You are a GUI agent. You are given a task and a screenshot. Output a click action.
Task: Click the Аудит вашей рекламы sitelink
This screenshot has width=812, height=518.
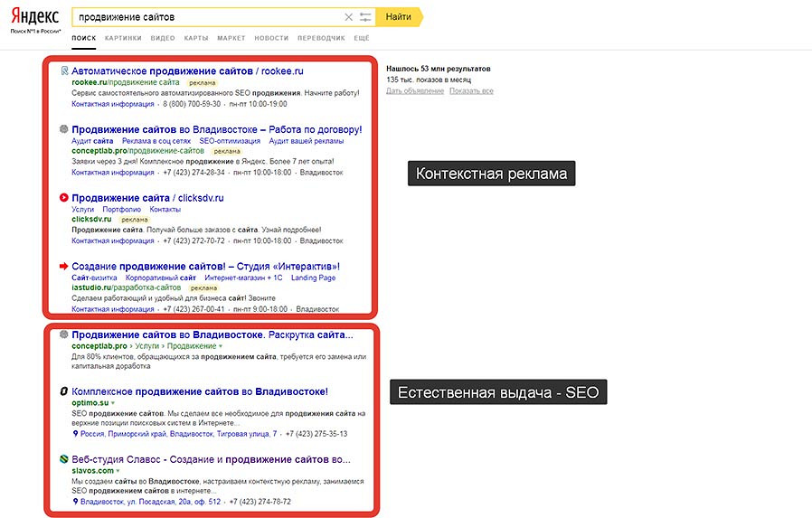(306, 141)
